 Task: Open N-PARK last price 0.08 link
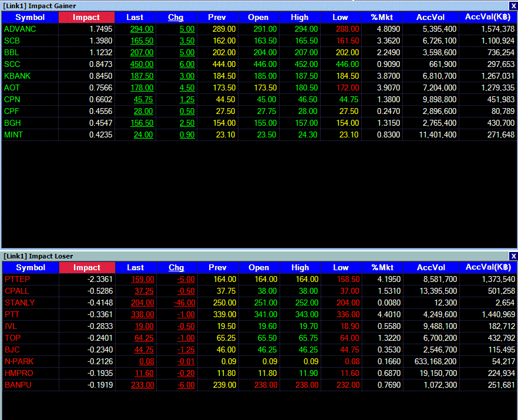coord(147,361)
